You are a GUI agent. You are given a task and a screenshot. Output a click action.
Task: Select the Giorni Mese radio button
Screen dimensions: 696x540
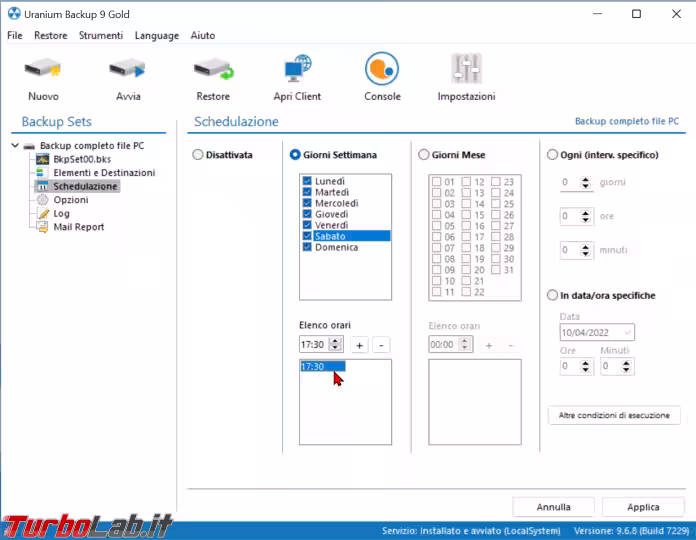pos(423,154)
